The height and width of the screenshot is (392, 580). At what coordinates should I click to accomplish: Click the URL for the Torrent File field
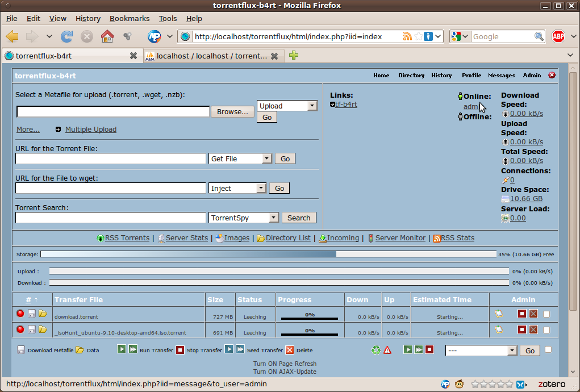point(111,159)
